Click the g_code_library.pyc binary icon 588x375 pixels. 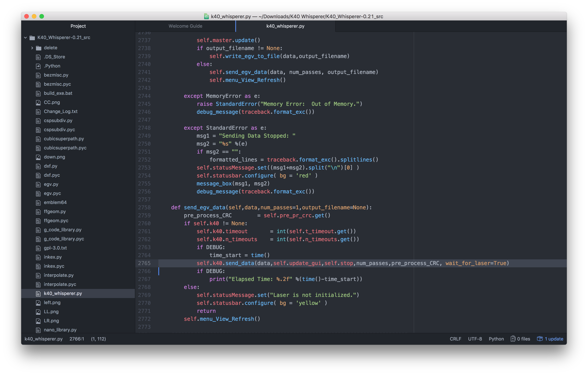pyautogui.click(x=38, y=239)
